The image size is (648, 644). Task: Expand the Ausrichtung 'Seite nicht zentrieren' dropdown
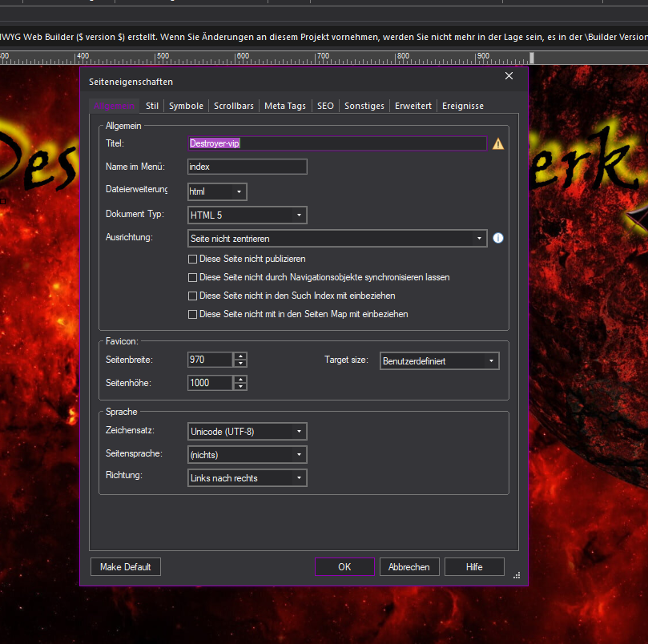tap(337, 239)
